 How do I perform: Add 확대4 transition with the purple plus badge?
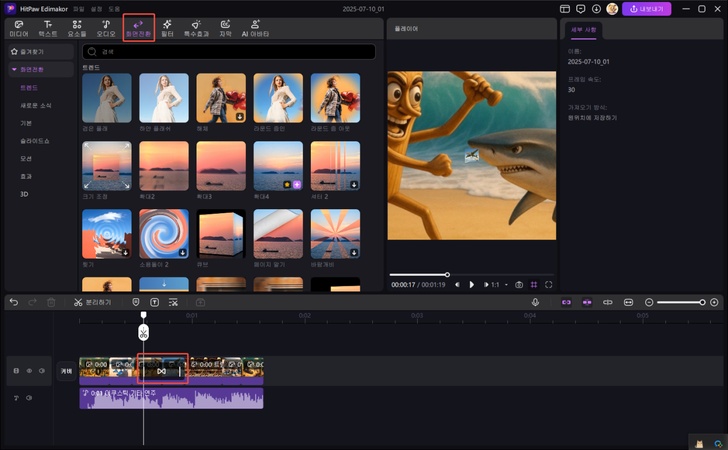pos(297,185)
